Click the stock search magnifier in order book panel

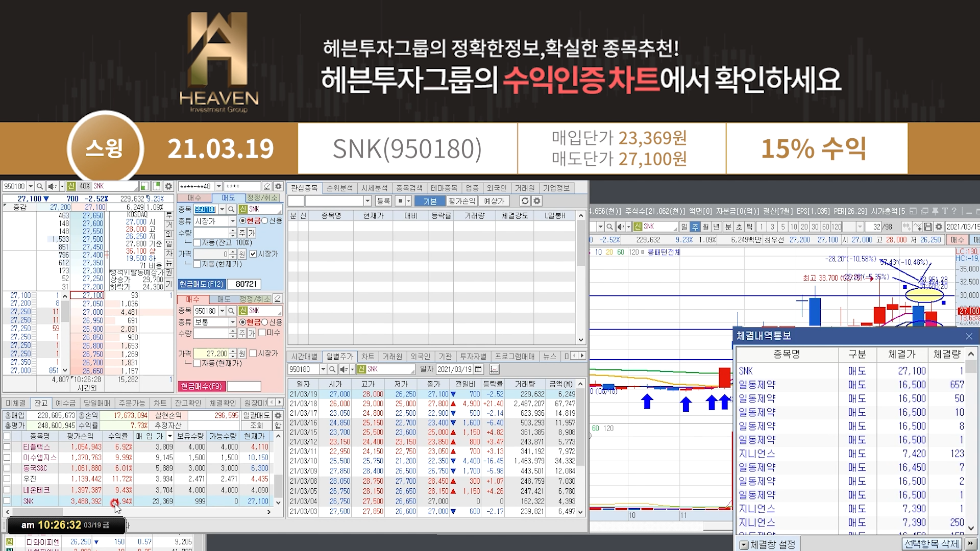pyautogui.click(x=39, y=186)
